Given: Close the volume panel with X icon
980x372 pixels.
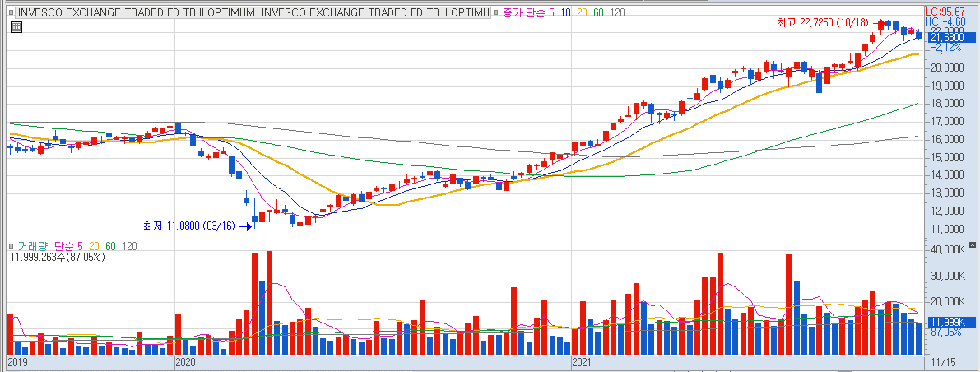Looking at the screenshot, I should pyautogui.click(x=972, y=244).
